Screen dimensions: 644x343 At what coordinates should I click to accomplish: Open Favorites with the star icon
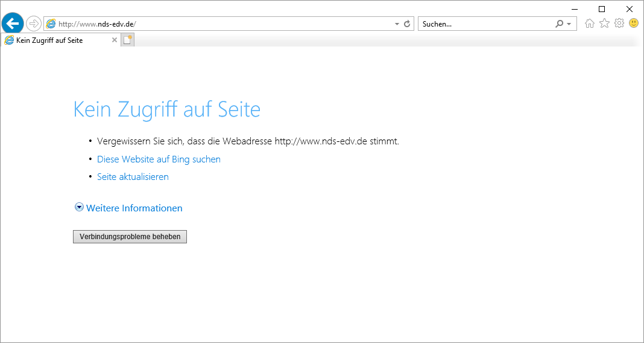pyautogui.click(x=604, y=24)
